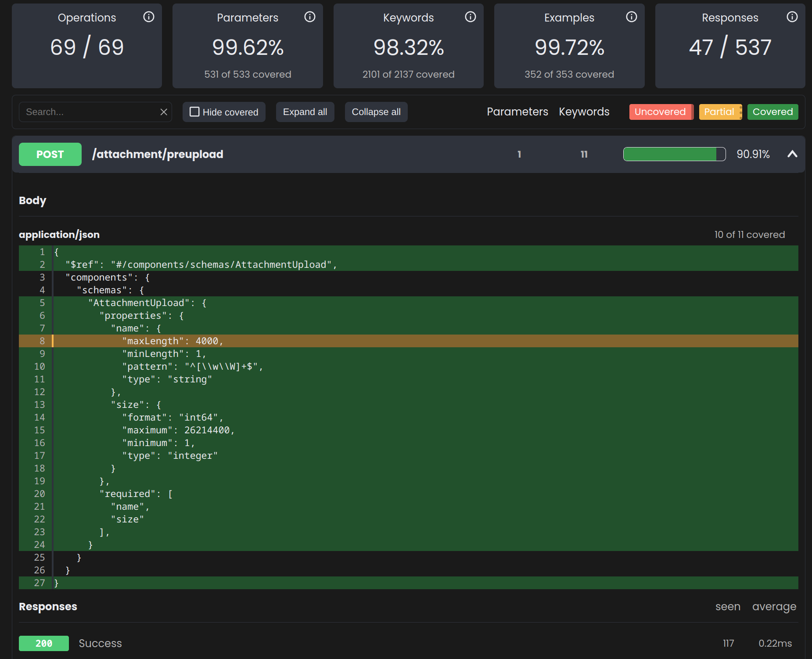Click the "531 of 533 covered" text
The height and width of the screenshot is (659, 812).
coord(248,74)
